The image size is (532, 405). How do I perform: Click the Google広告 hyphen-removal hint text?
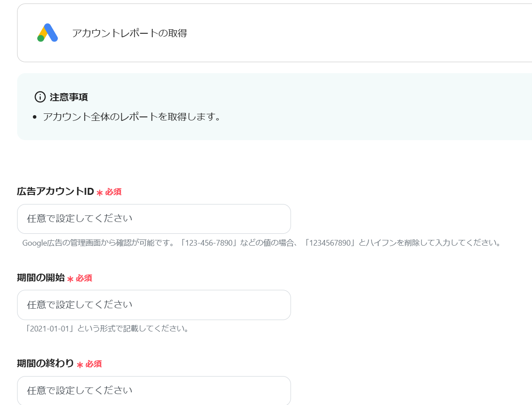point(261,243)
